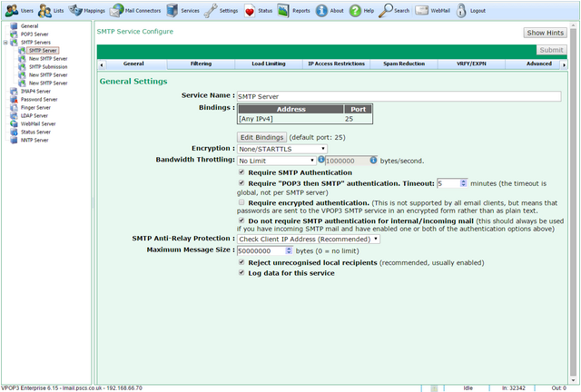
Task: Toggle Reject unrecognised local recipients checkbox
Action: (241, 262)
